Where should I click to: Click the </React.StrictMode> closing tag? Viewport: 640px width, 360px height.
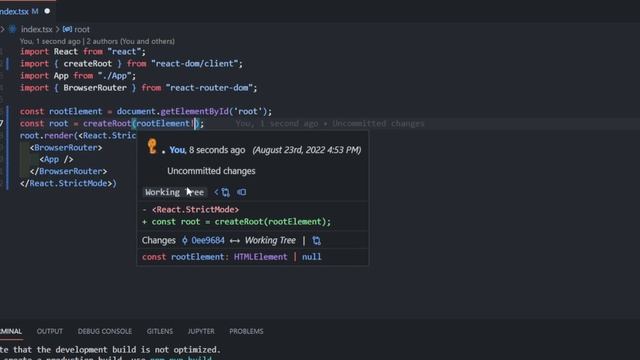coord(66,184)
